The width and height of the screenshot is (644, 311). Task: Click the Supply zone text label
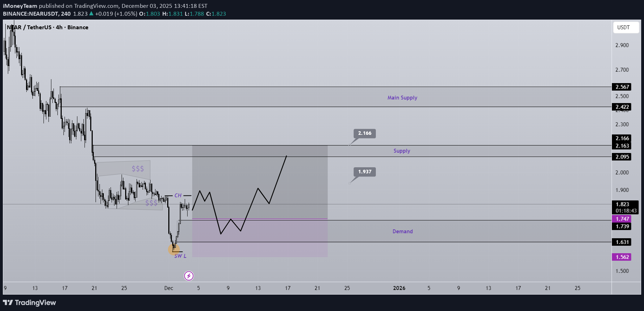[x=402, y=151]
